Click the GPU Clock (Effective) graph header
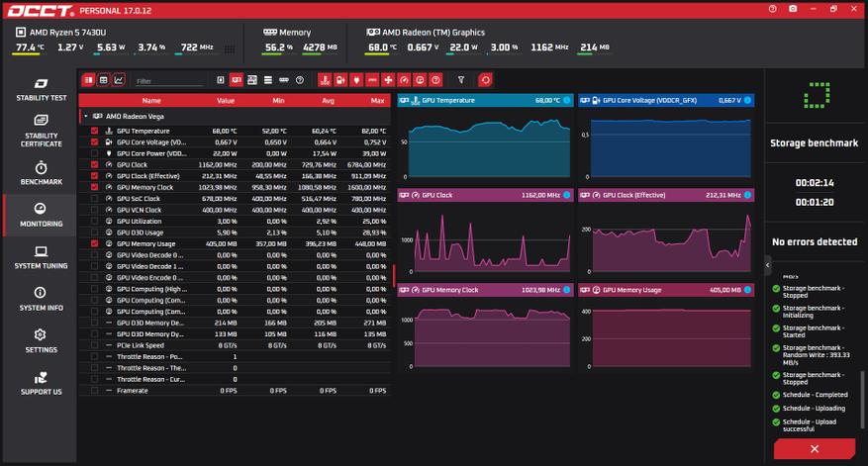 pos(666,195)
